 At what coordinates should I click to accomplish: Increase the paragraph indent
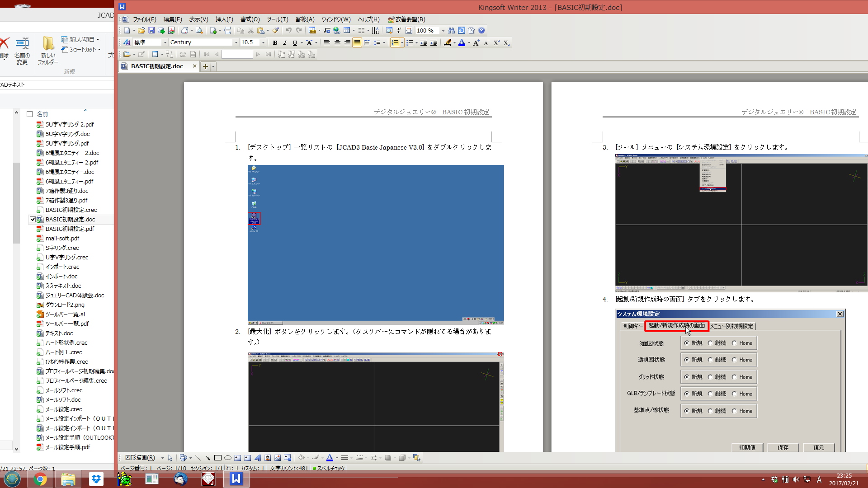point(434,43)
